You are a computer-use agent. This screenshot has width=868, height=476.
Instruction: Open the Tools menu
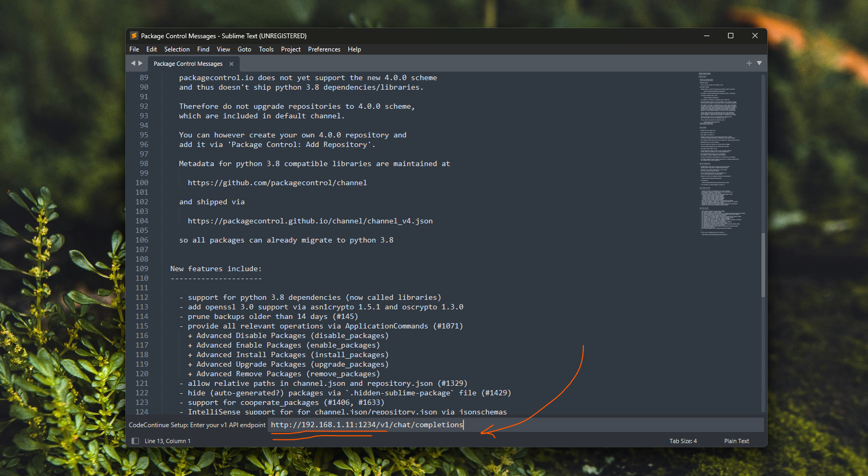[x=266, y=49]
